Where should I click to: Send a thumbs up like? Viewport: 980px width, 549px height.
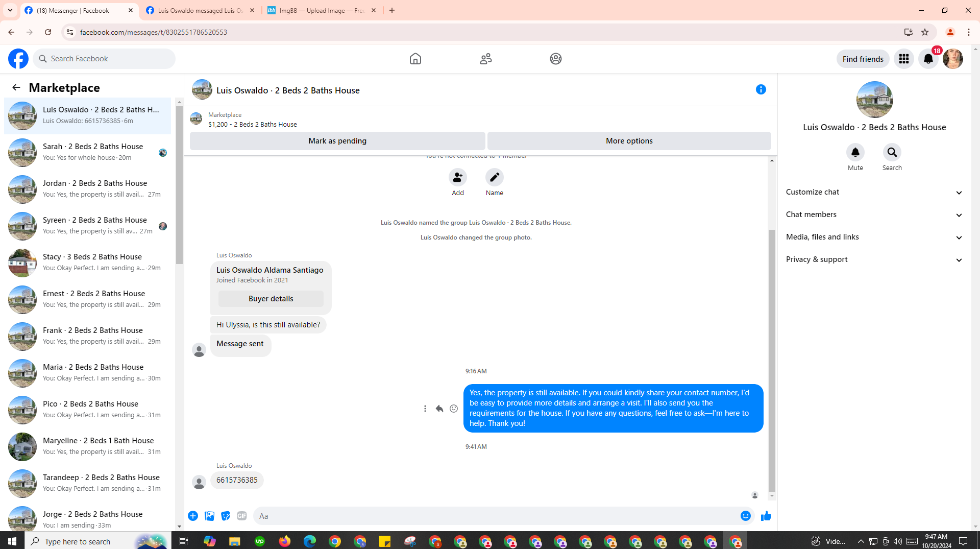[x=766, y=516]
